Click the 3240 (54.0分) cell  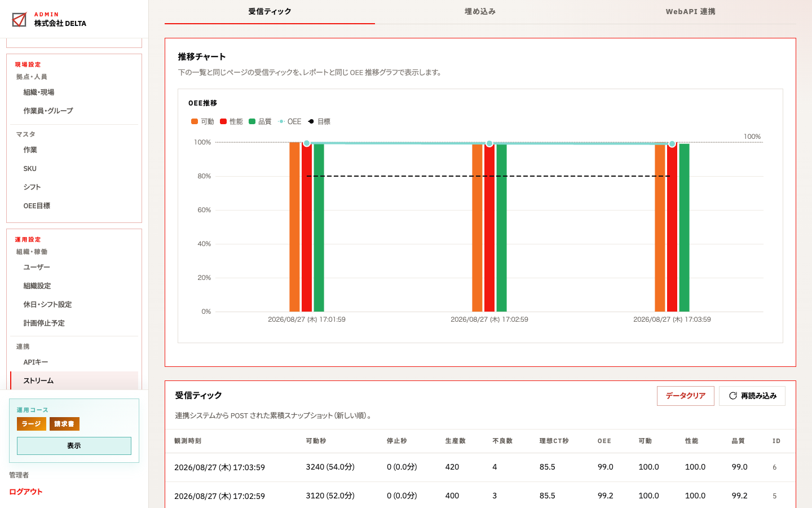point(330,467)
